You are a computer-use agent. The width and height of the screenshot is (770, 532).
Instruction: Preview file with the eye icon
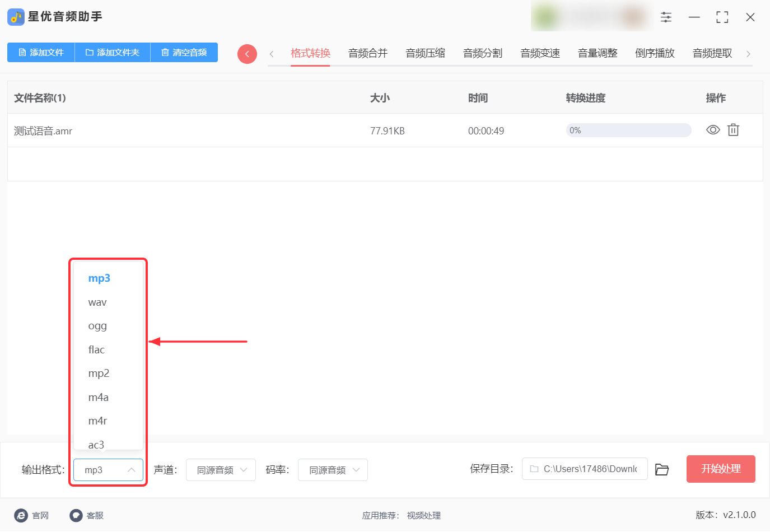[713, 130]
